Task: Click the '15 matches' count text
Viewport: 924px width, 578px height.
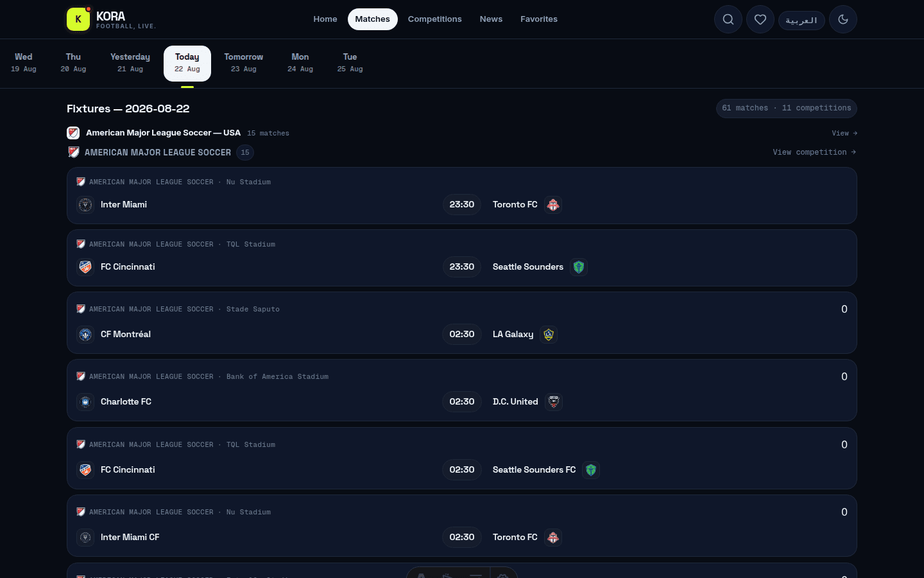Action: [268, 134]
